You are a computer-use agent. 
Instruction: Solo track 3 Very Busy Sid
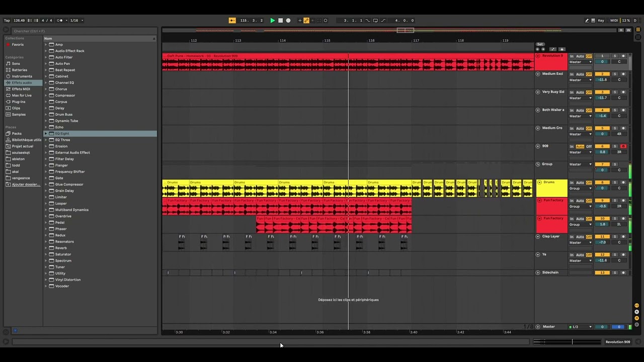pos(614,92)
